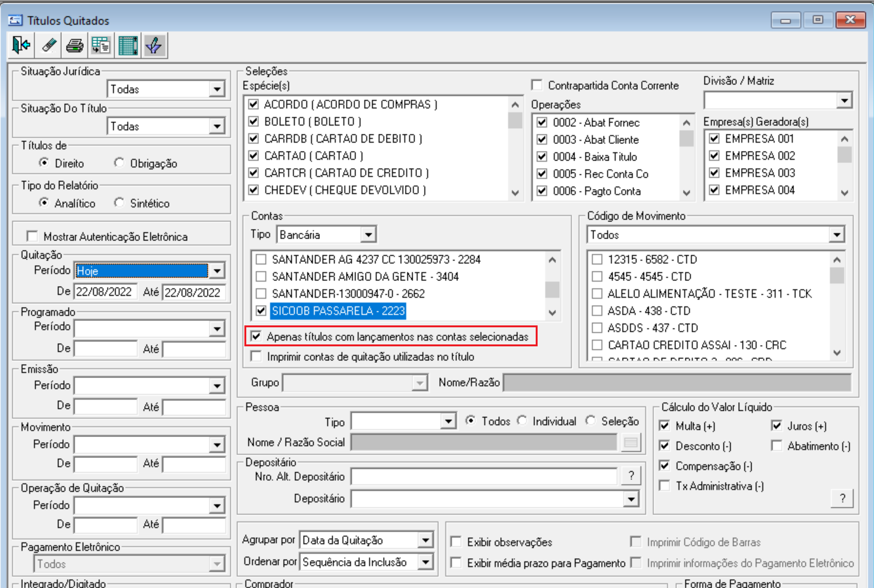Uncheck BOLETO ( BOLETO ) species
This screenshot has height=588, width=874.
point(253,121)
